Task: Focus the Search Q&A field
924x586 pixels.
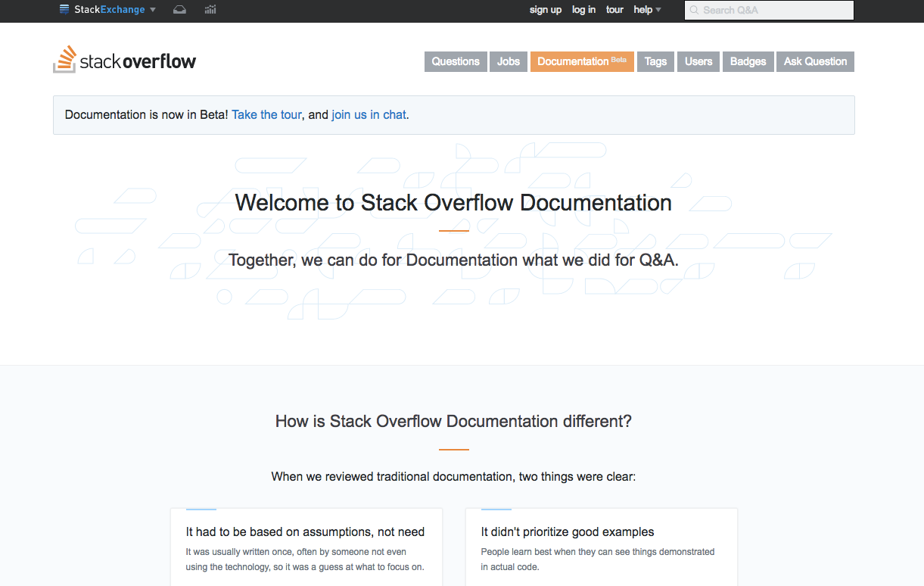Action: click(x=770, y=10)
